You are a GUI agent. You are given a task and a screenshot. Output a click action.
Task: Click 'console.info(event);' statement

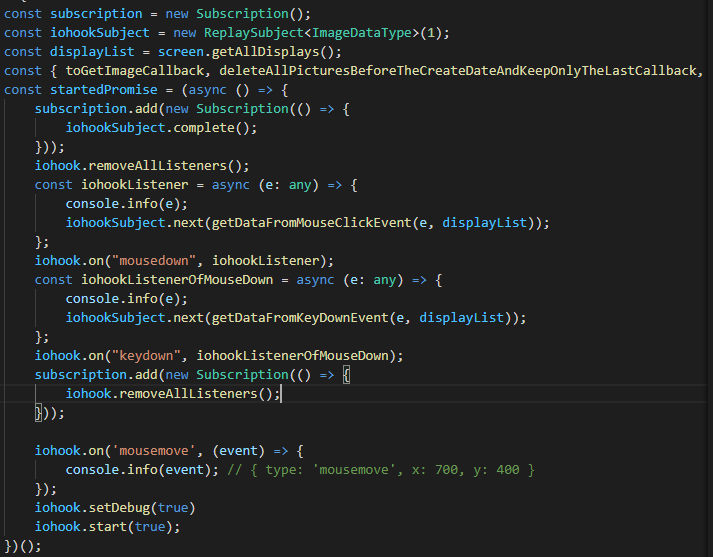[142, 470]
